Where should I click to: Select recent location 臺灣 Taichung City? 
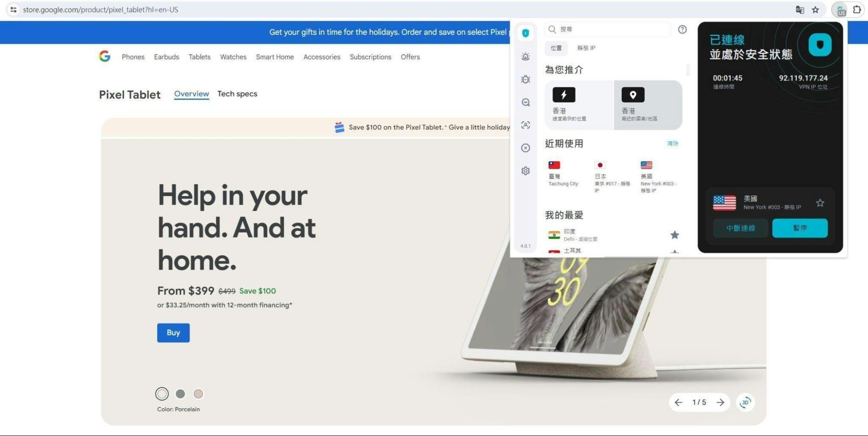tap(564, 174)
